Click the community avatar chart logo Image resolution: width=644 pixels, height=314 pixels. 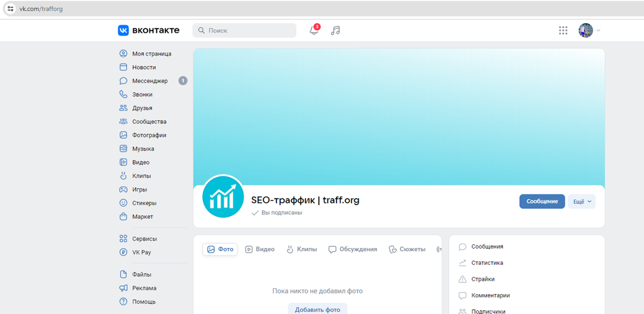[x=223, y=197]
